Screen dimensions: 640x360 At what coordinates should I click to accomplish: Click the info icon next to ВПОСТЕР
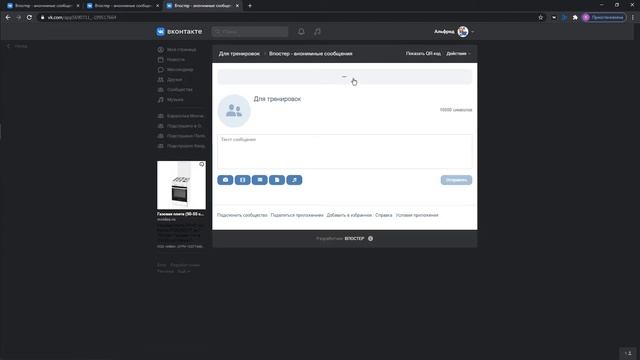tap(371, 238)
